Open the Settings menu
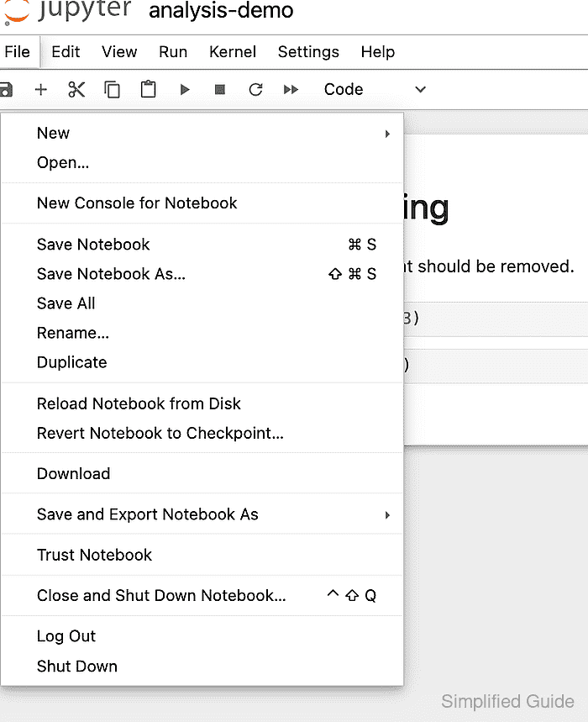 (x=308, y=52)
